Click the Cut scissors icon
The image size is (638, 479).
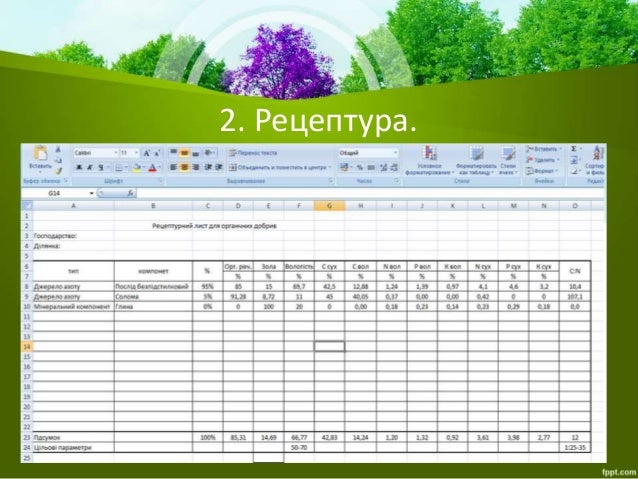pyautogui.click(x=58, y=150)
